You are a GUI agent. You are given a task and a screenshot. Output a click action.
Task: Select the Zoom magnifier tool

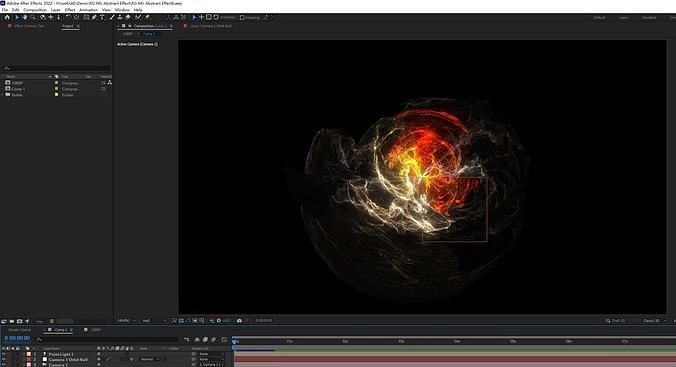pos(33,17)
